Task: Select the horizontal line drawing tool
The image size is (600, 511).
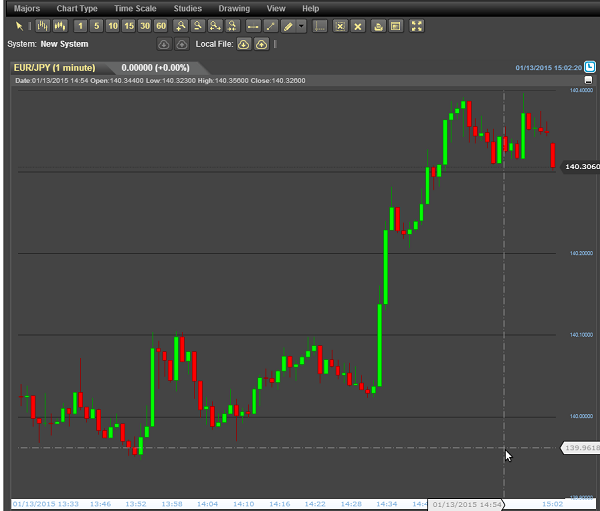Action: [253, 26]
